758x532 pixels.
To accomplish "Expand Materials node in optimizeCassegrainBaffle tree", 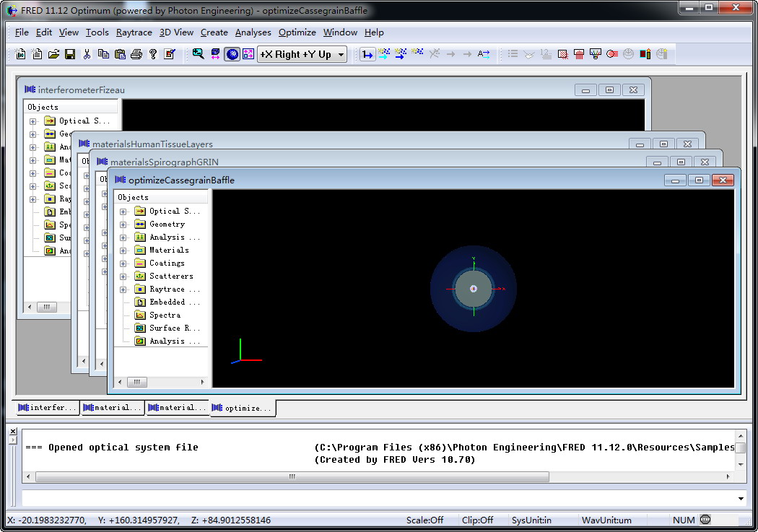I will coord(123,250).
